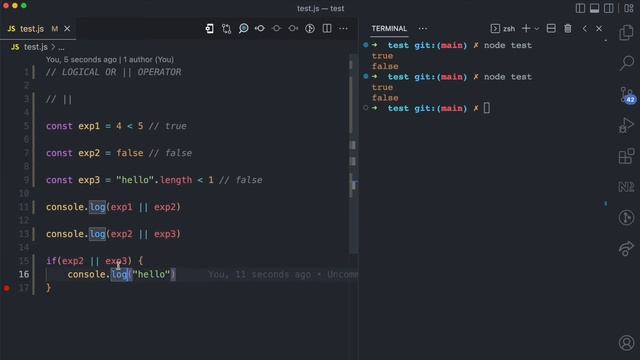This screenshot has height=360, width=640.
Task: Click the compare changes icon in editor toolbar
Action: coord(227,29)
